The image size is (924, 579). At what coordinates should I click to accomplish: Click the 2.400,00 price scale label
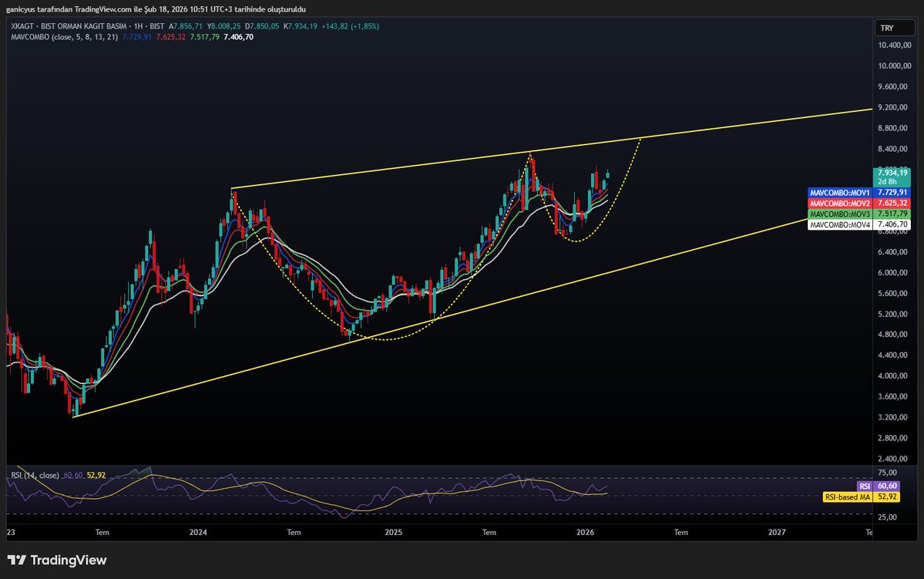click(894, 459)
